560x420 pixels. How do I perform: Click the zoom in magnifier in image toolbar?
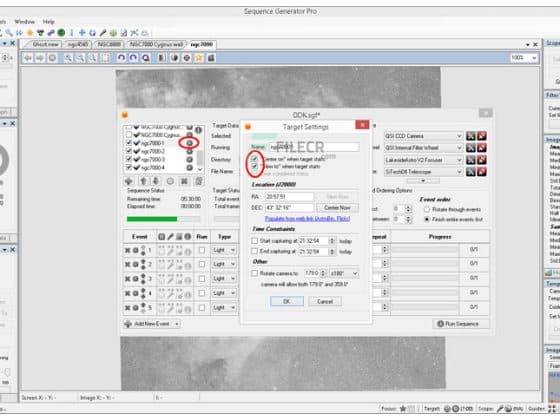(68, 58)
